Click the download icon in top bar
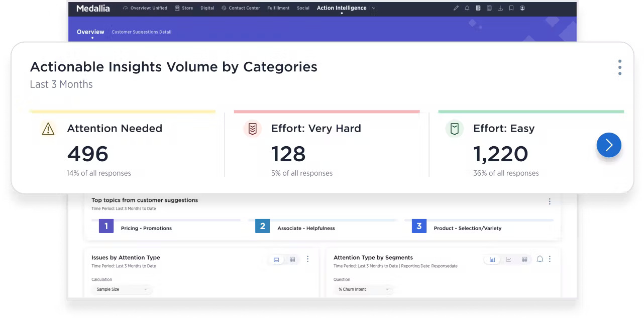This screenshot has width=644, height=320. point(500,8)
